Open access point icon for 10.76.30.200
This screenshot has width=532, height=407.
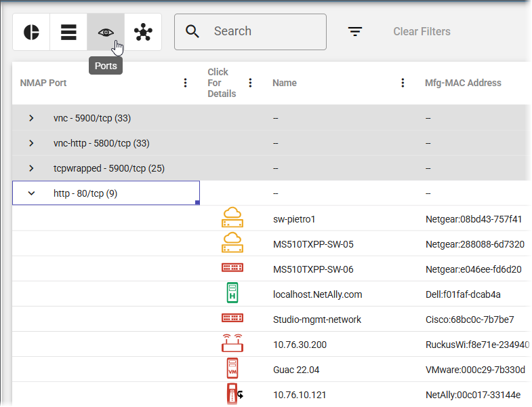tap(232, 343)
